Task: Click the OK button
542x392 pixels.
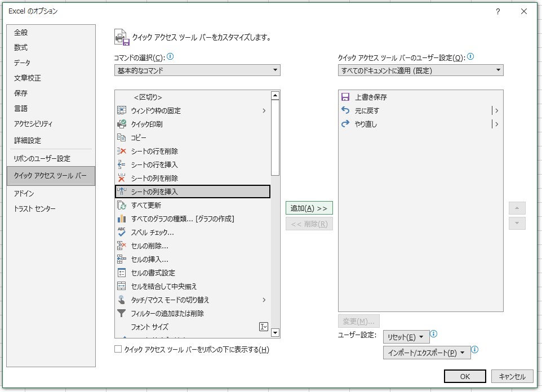Action: coord(465,376)
